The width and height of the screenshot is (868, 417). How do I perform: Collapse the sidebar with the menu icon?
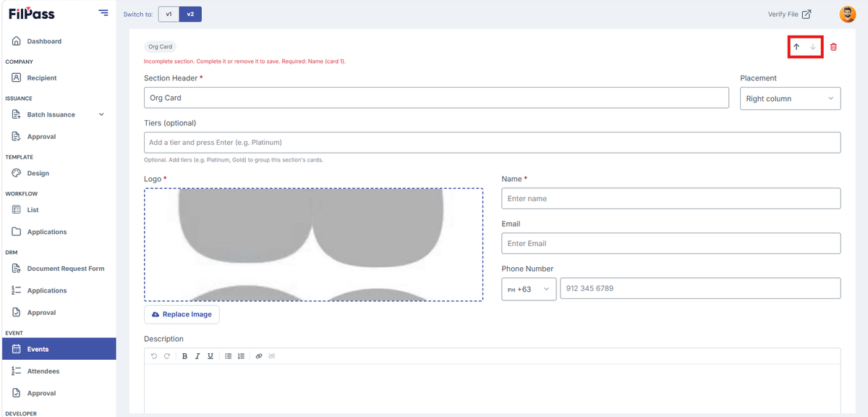click(103, 13)
